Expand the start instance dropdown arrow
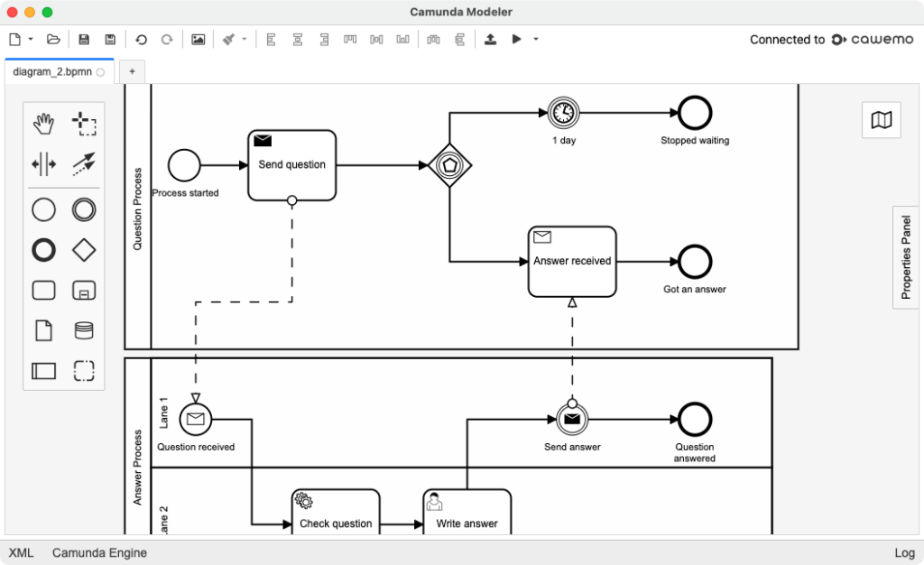This screenshot has height=565, width=924. pos(535,40)
